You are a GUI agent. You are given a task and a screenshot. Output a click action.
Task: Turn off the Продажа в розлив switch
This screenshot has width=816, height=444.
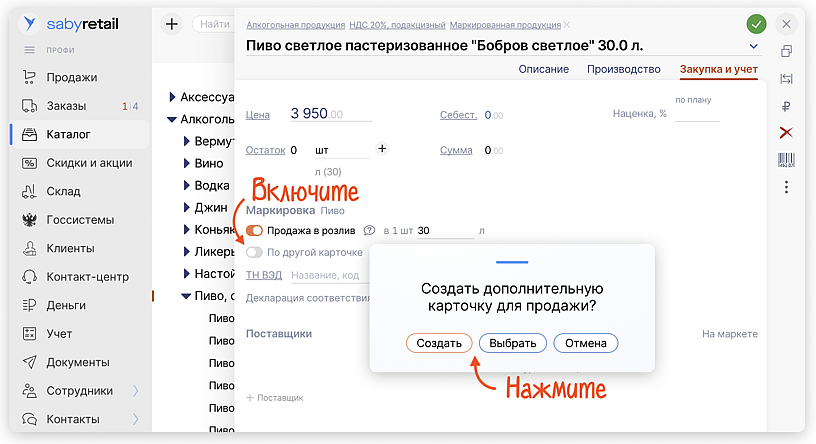254,231
